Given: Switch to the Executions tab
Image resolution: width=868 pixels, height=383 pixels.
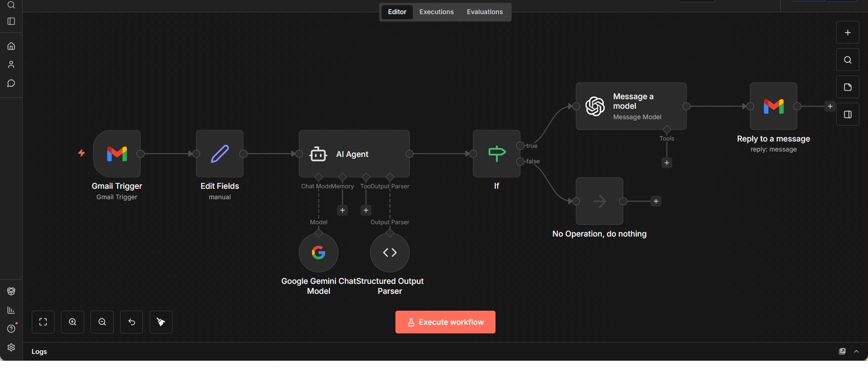Looking at the screenshot, I should [436, 12].
